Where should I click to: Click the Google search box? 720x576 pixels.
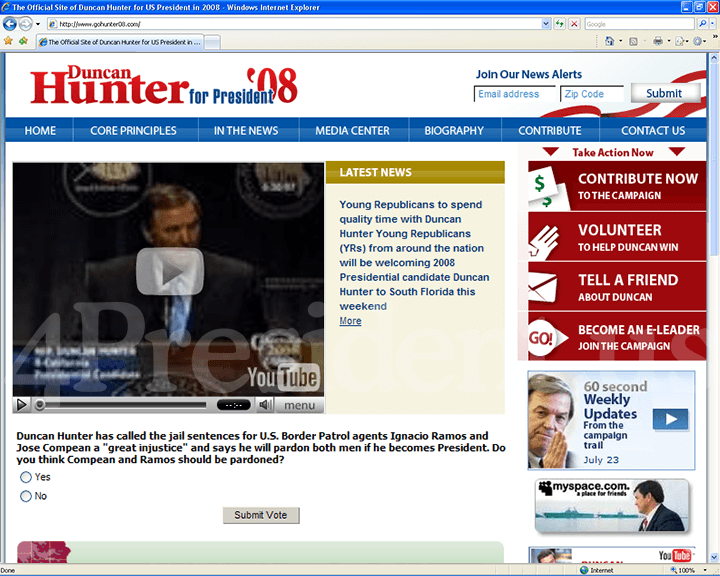point(639,24)
